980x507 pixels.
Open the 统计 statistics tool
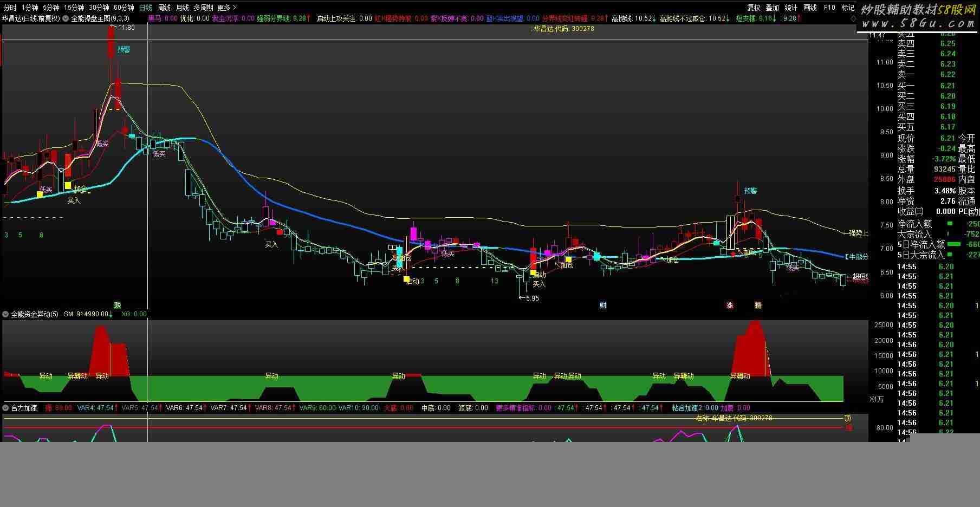click(x=791, y=8)
